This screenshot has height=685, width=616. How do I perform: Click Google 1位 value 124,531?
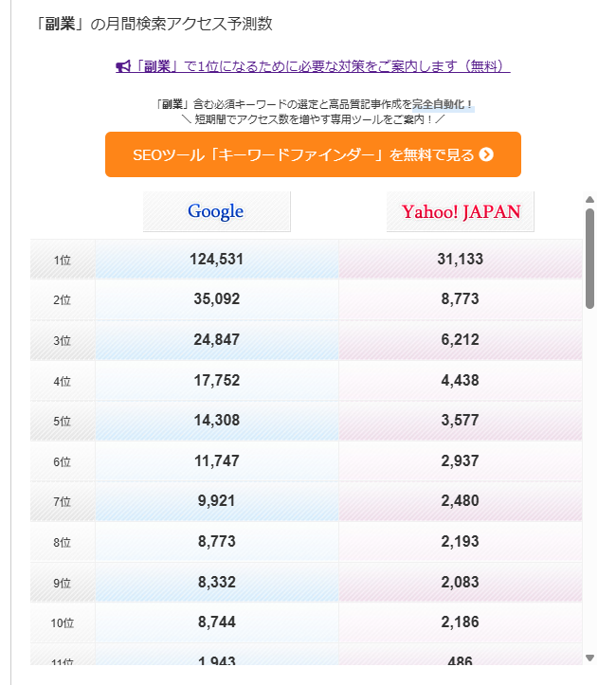pos(217,260)
